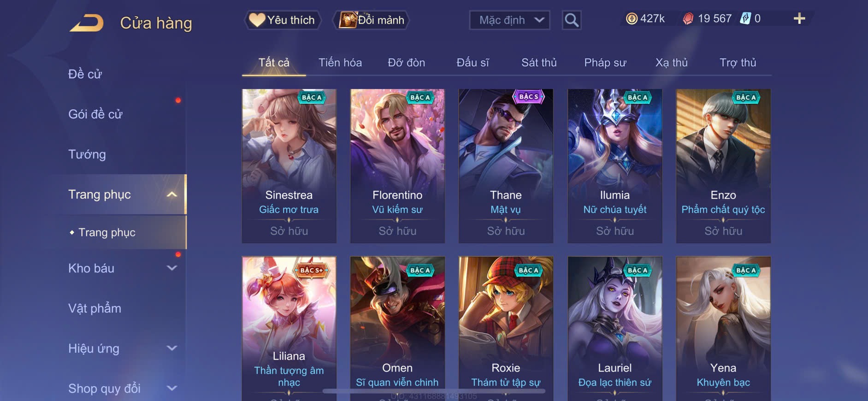The height and width of the screenshot is (401, 868).
Task: Open the search magnifier icon
Action: [x=572, y=20]
